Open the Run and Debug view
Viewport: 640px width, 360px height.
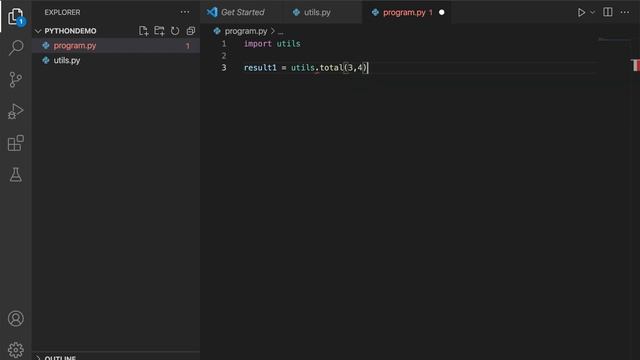pyautogui.click(x=16, y=111)
